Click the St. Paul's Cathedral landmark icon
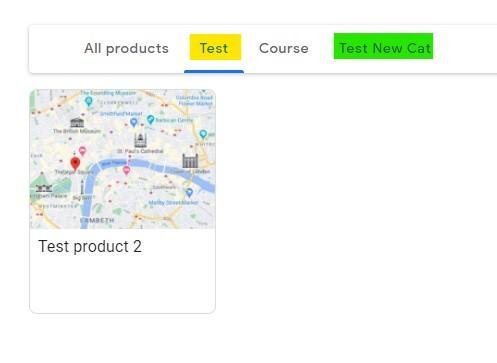497x363 pixels. click(140, 140)
